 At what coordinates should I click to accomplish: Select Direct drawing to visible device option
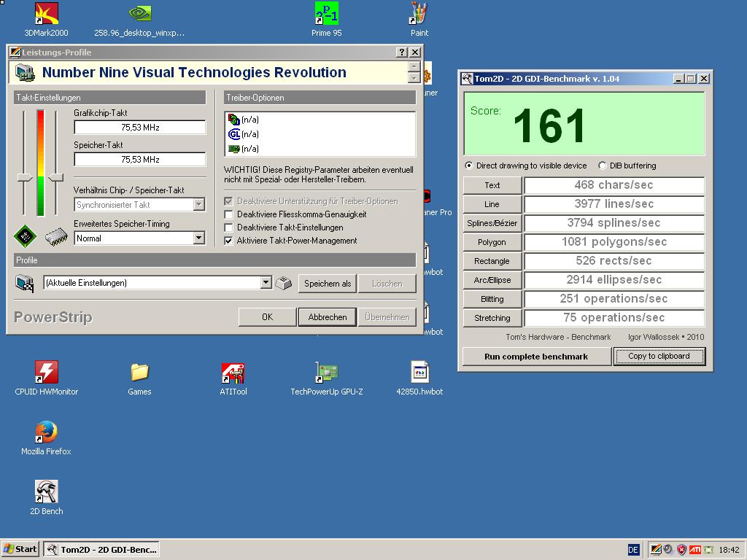469,166
